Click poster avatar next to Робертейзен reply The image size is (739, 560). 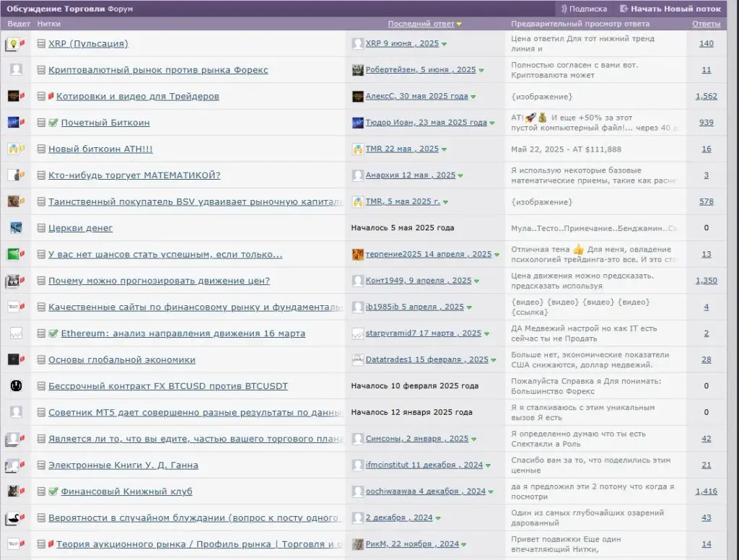pos(358,70)
